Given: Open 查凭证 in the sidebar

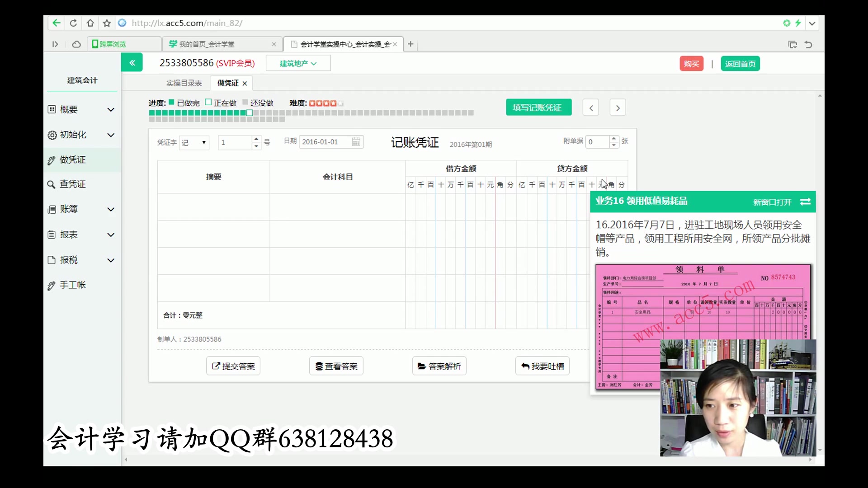Looking at the screenshot, I should (72, 184).
